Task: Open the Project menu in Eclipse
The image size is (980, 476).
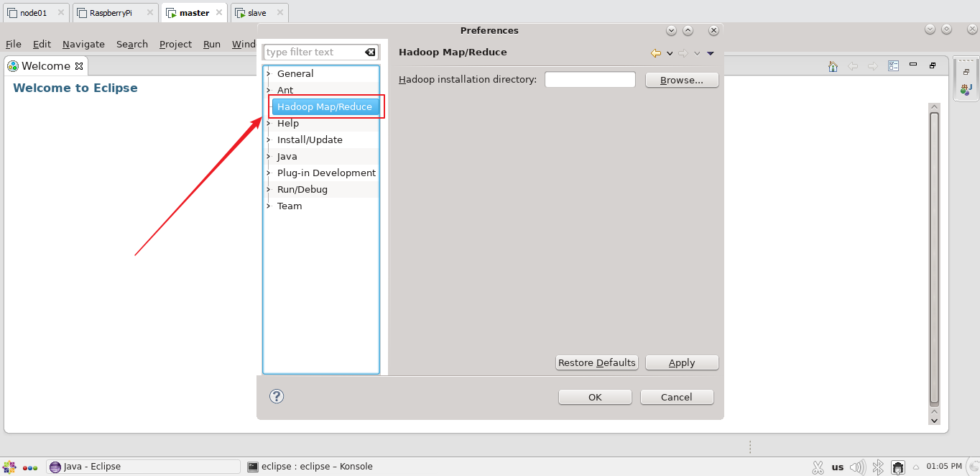Action: (x=175, y=44)
